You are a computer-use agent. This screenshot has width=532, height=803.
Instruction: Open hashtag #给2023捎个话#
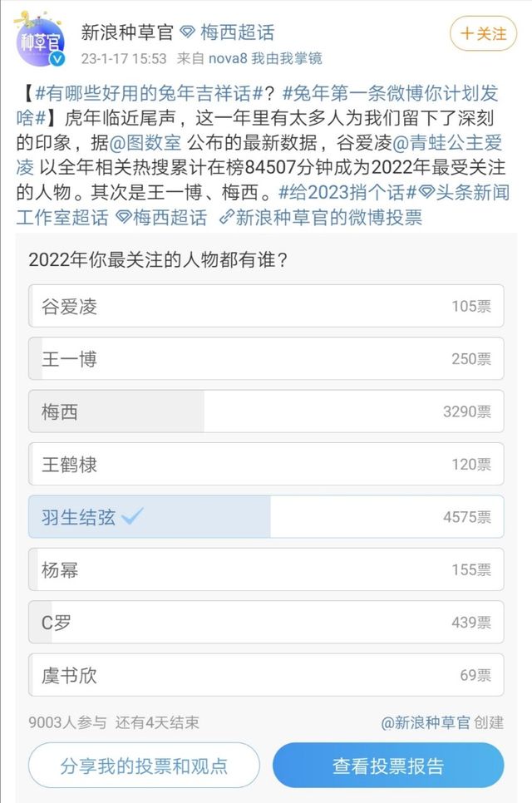pos(347,192)
